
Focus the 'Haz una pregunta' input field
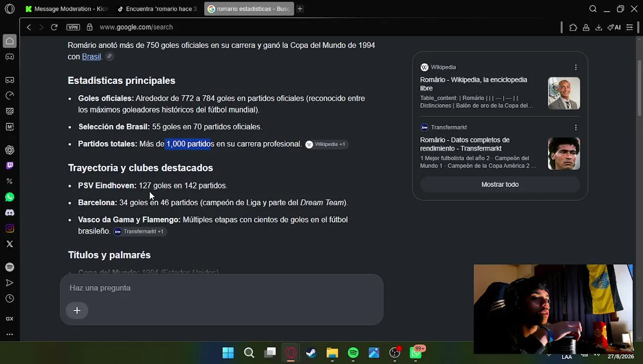pyautogui.click(x=221, y=288)
